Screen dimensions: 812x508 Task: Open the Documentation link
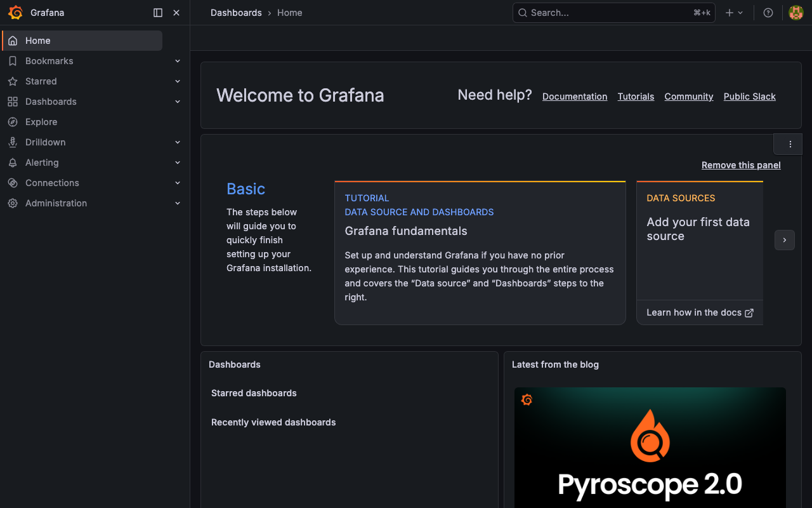(575, 97)
